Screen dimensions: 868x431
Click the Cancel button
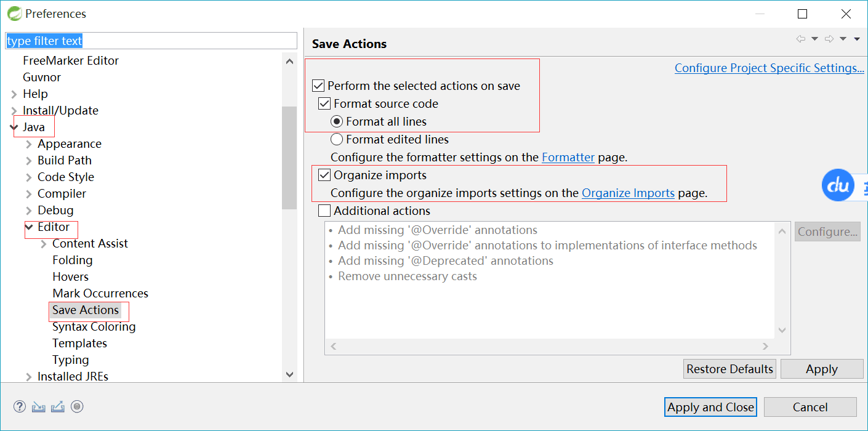(x=810, y=407)
